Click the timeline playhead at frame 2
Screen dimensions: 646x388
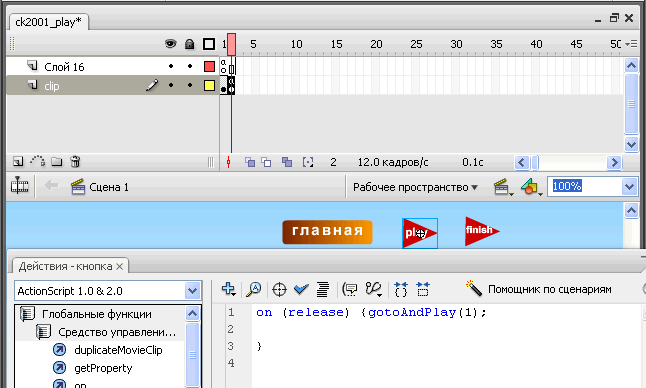coord(232,44)
